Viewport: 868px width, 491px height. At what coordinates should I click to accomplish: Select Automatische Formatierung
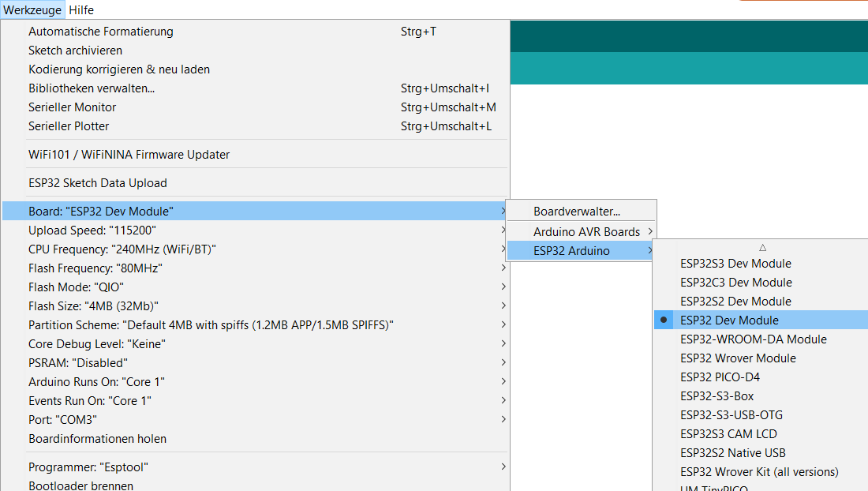pos(101,32)
